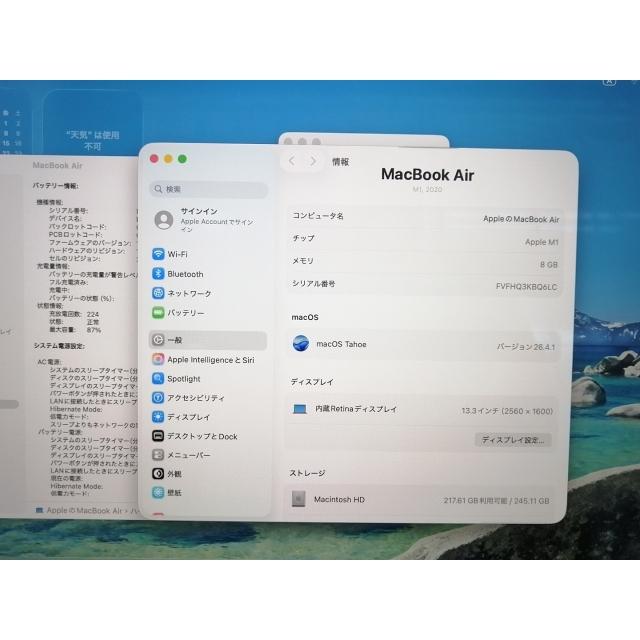The width and height of the screenshot is (640, 640).
Task: Click the バージョン26.4.1 text
Action: (526, 347)
